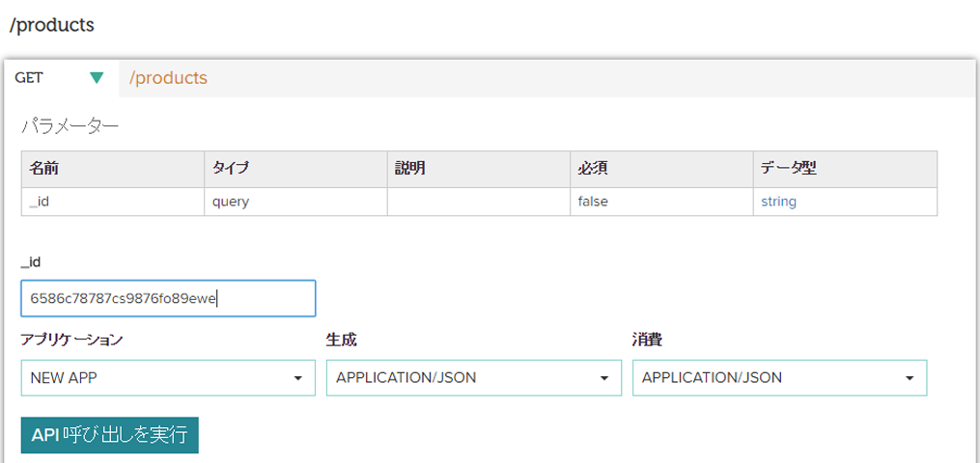Click the GET method label

click(29, 78)
